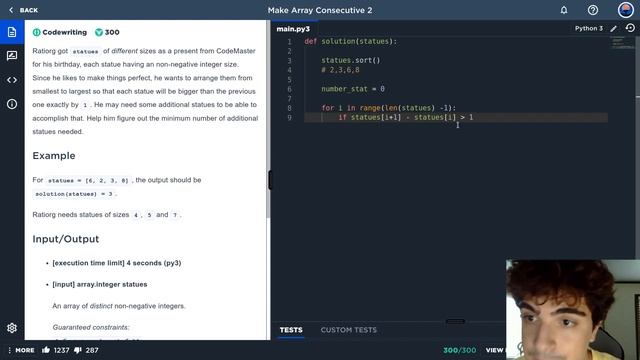Open settings gear in sidebar
Image resolution: width=640 pixels, height=360 pixels.
tap(12, 328)
